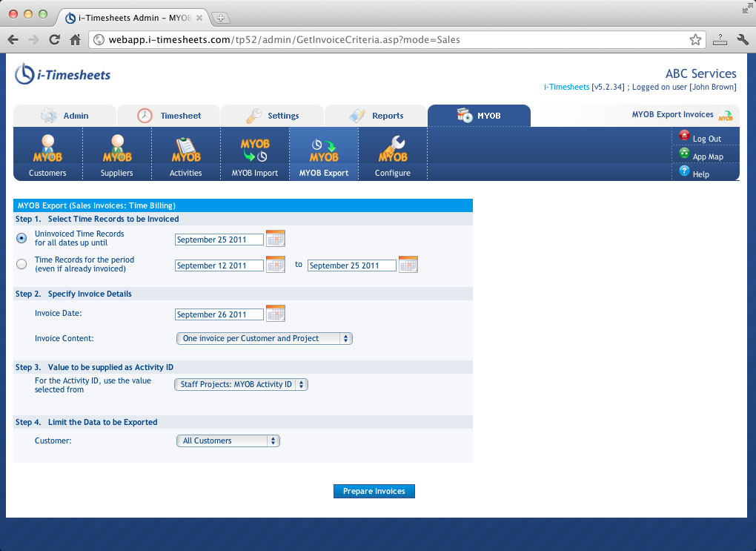Viewport: 756px width, 551px height.
Task: Open the MYOB Export icon
Action: click(323, 151)
